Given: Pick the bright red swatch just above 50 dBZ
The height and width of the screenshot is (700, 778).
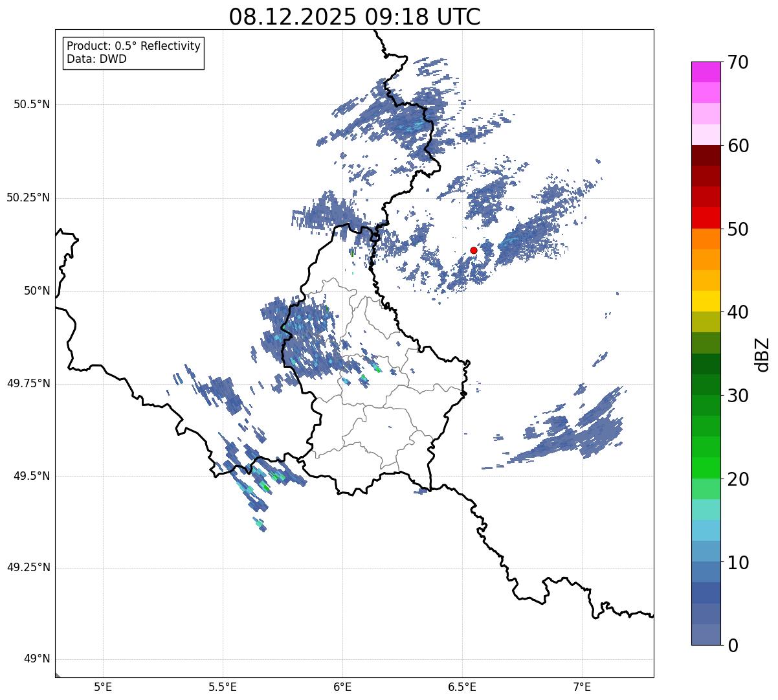Looking at the screenshot, I should tap(706, 218).
